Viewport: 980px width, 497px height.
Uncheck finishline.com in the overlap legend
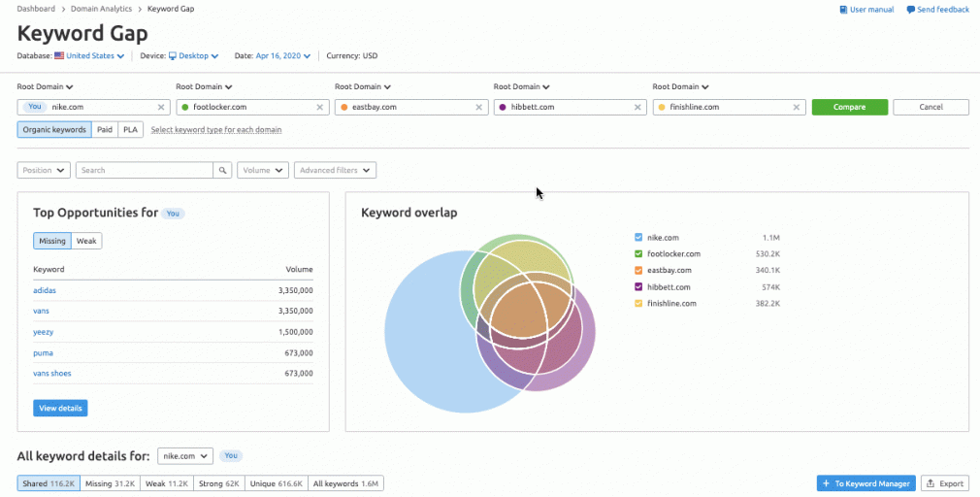(x=638, y=303)
